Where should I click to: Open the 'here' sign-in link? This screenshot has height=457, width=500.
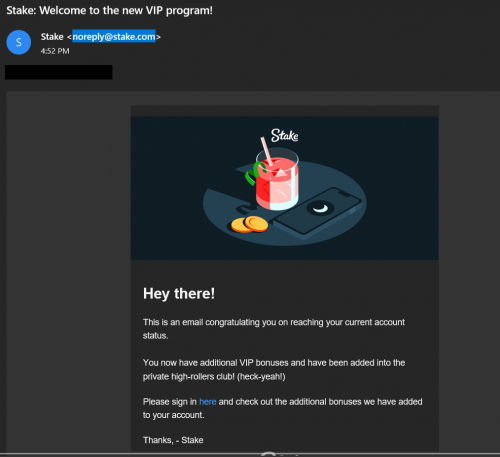click(208, 402)
